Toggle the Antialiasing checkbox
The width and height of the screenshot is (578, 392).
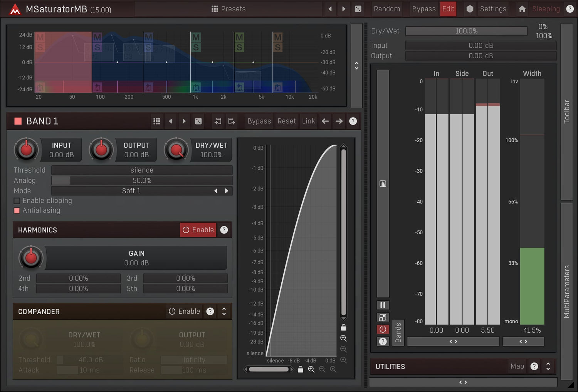[17, 210]
